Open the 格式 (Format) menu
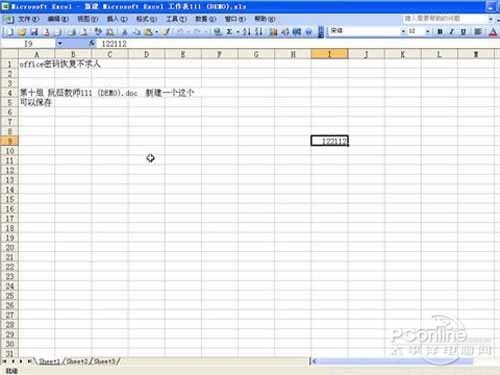This screenshot has height=375, width=500. point(147,19)
